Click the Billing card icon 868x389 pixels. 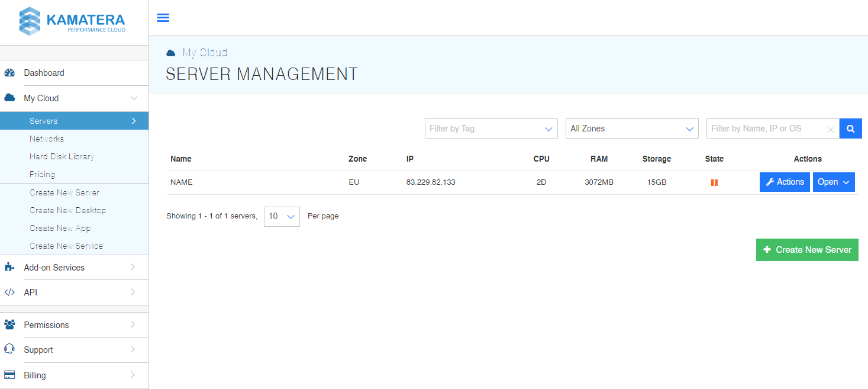[9, 375]
